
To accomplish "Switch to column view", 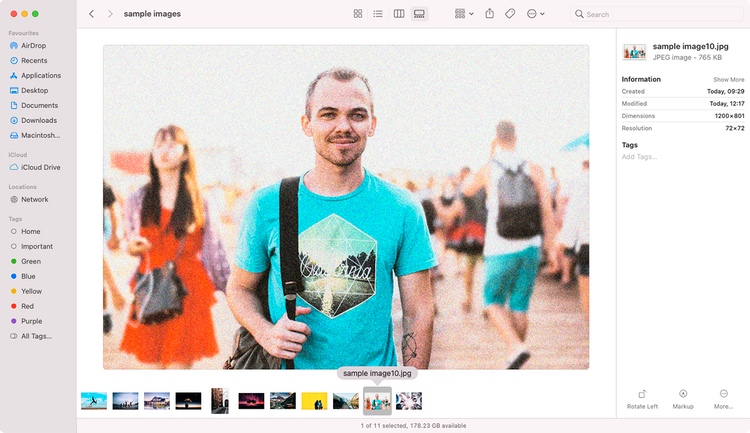I will [x=399, y=14].
